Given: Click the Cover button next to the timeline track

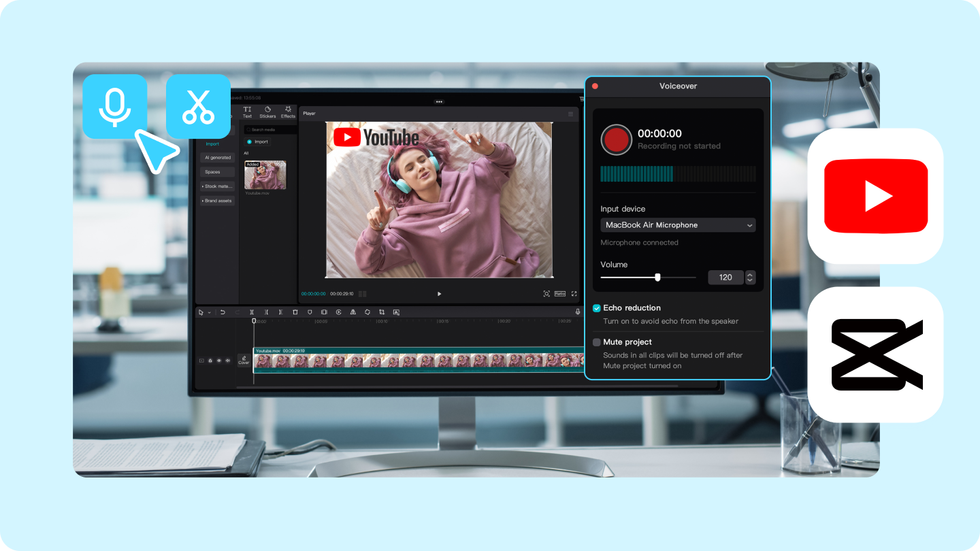Looking at the screenshot, I should pos(244,361).
